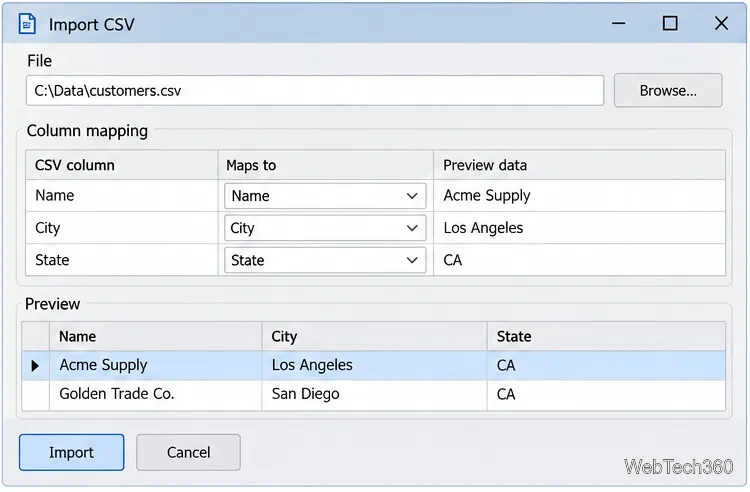Click the file path input field

click(x=315, y=90)
